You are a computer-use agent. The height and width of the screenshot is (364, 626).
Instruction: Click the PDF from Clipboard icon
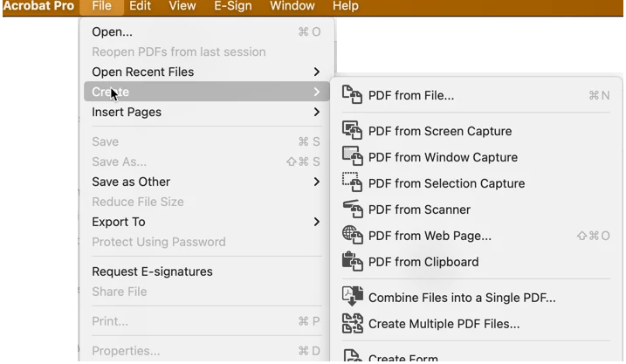tap(352, 261)
